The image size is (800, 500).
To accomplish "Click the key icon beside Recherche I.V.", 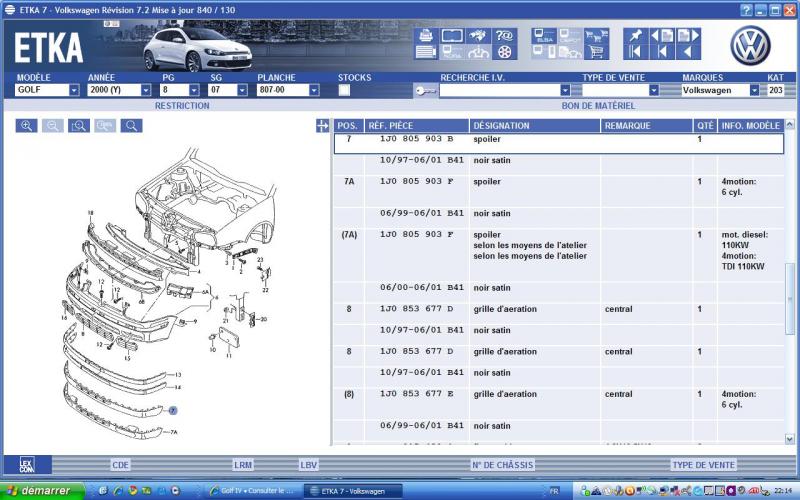I will click(425, 90).
